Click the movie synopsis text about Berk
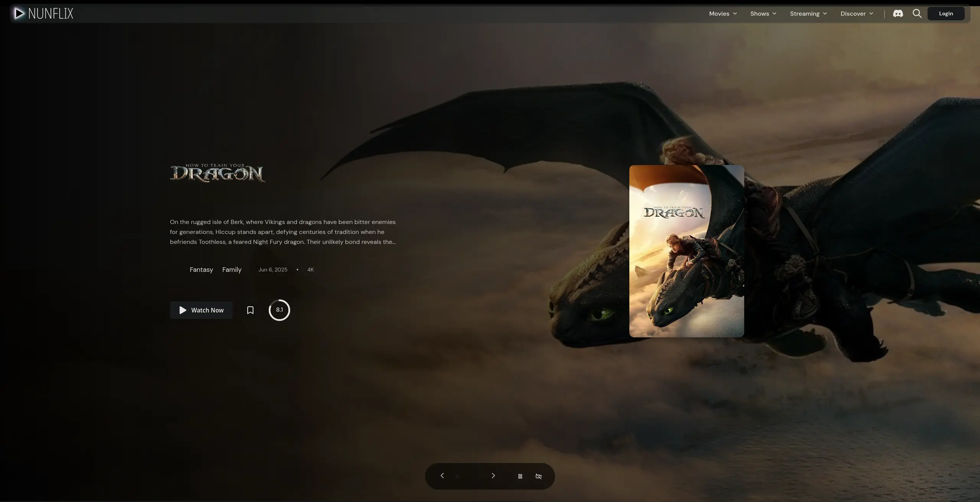The width and height of the screenshot is (980, 502). [x=283, y=232]
